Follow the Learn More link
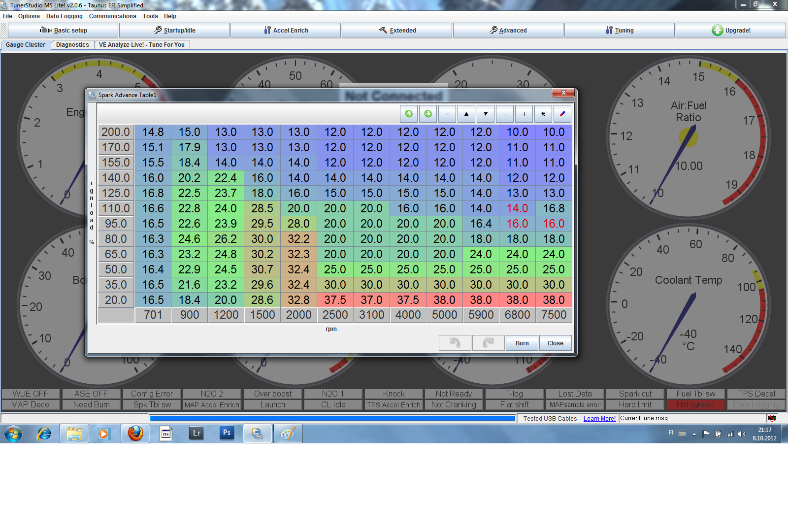Viewport: 788px width, 532px height. point(599,419)
